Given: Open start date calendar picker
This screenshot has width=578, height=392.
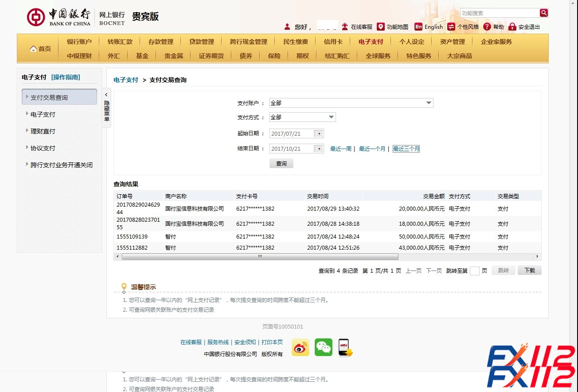Looking at the screenshot, I should click(x=318, y=133).
